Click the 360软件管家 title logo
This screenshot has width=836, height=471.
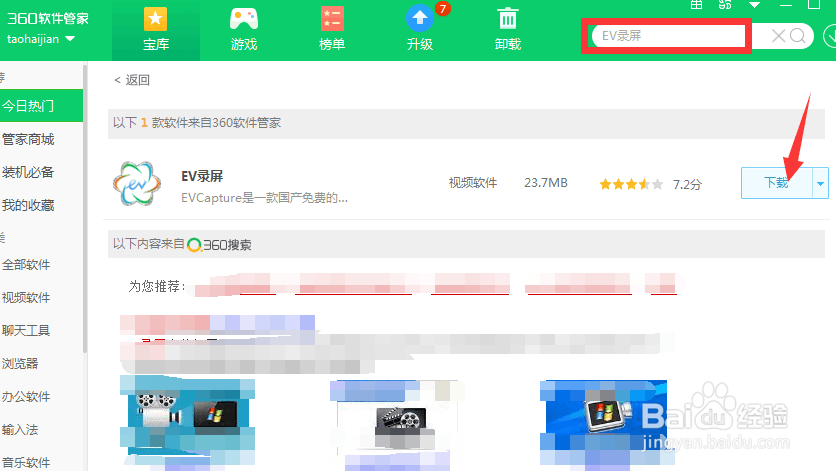(x=48, y=18)
